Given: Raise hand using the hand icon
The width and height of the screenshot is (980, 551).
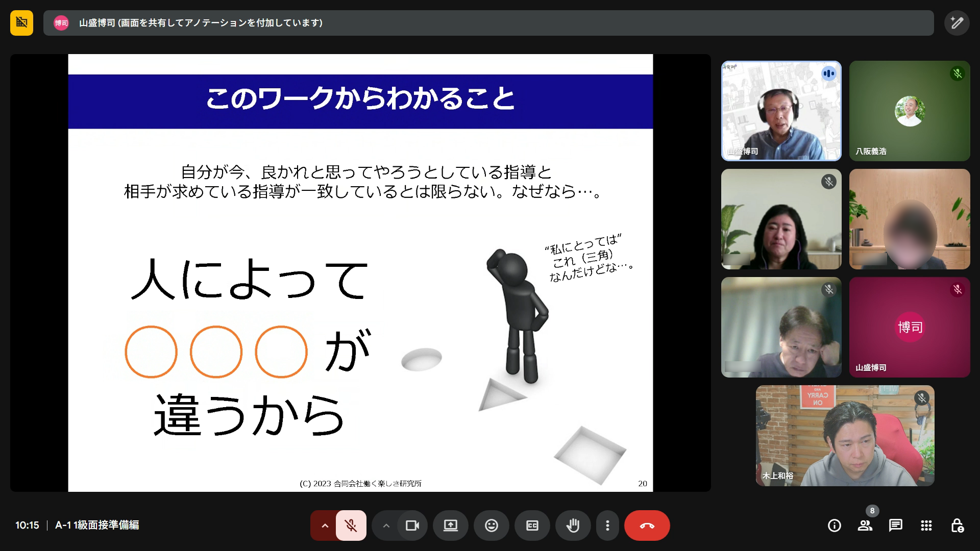Looking at the screenshot, I should coord(573,525).
